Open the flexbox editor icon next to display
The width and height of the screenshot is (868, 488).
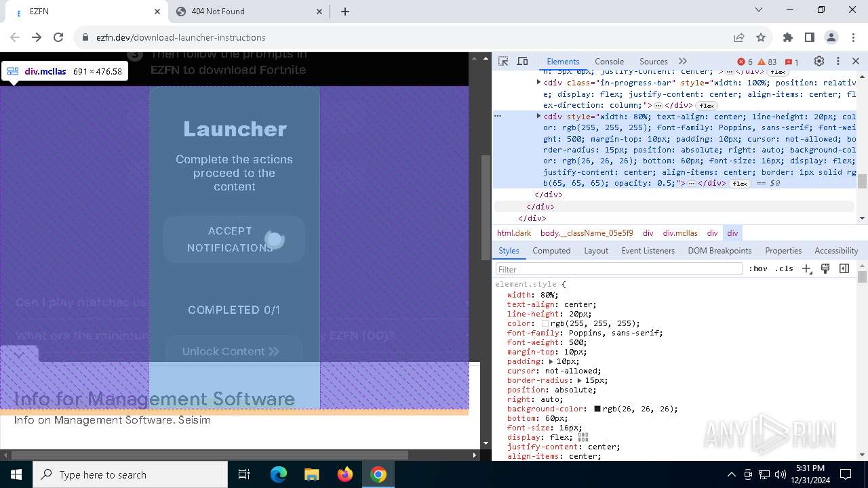(x=583, y=437)
